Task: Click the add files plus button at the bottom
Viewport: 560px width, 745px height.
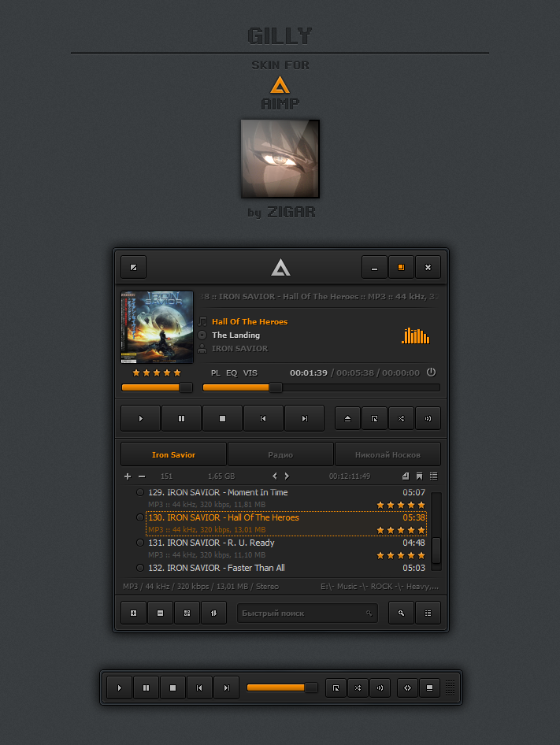Action: tap(134, 613)
